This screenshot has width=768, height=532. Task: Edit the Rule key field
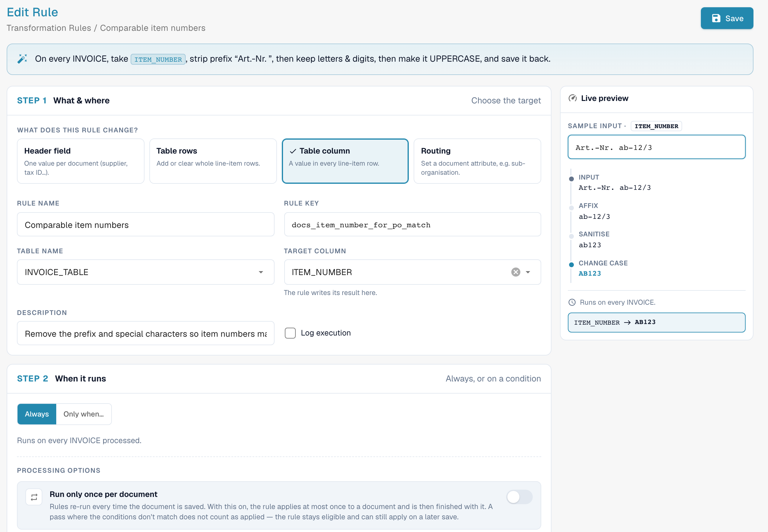click(412, 225)
